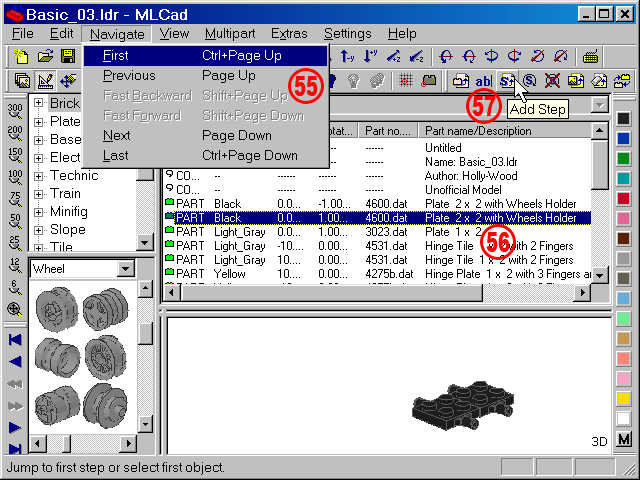Pick the blue color swatch
Image resolution: width=640 pixels, height=480 pixels.
[623, 138]
